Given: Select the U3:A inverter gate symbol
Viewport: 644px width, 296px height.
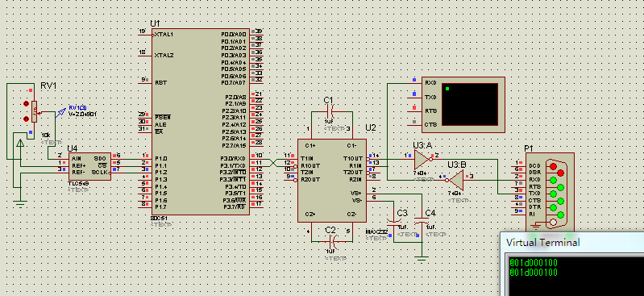Looking at the screenshot, I should click(422, 160).
